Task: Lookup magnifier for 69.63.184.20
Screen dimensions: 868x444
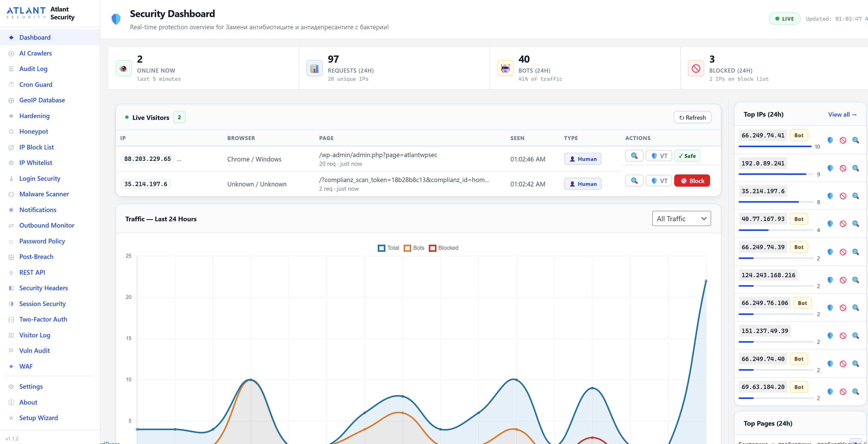Action: point(856,392)
